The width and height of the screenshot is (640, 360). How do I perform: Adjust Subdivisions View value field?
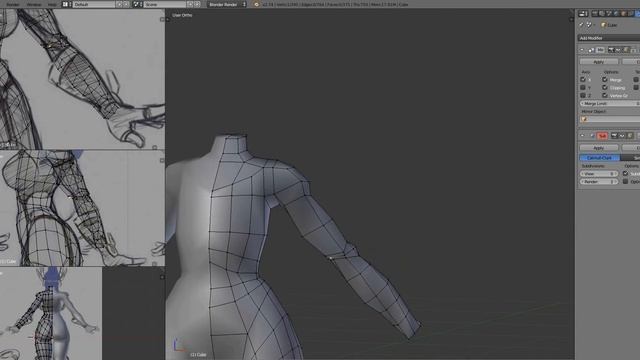[x=599, y=173]
